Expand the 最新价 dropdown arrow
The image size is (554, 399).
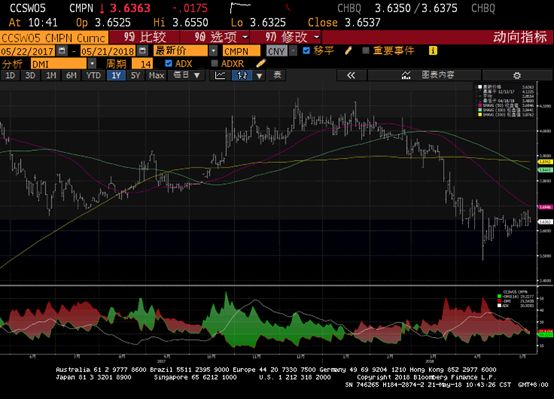pyautogui.click(x=213, y=51)
